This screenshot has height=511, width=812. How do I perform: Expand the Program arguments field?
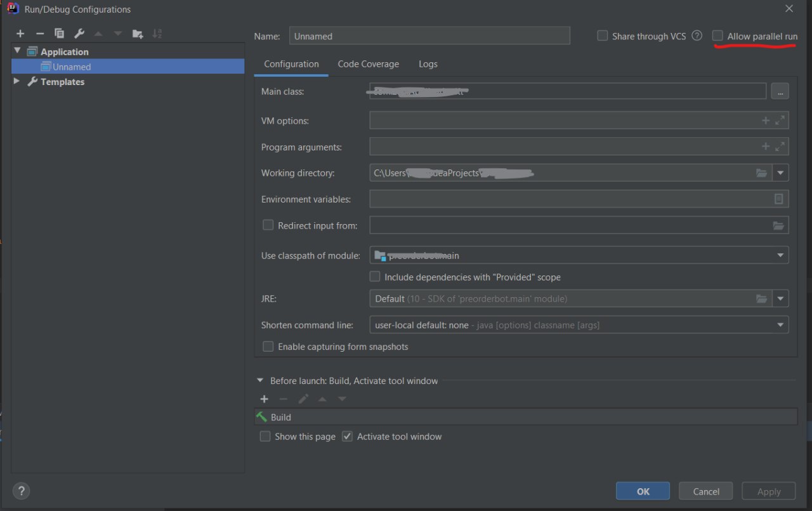[780, 147]
